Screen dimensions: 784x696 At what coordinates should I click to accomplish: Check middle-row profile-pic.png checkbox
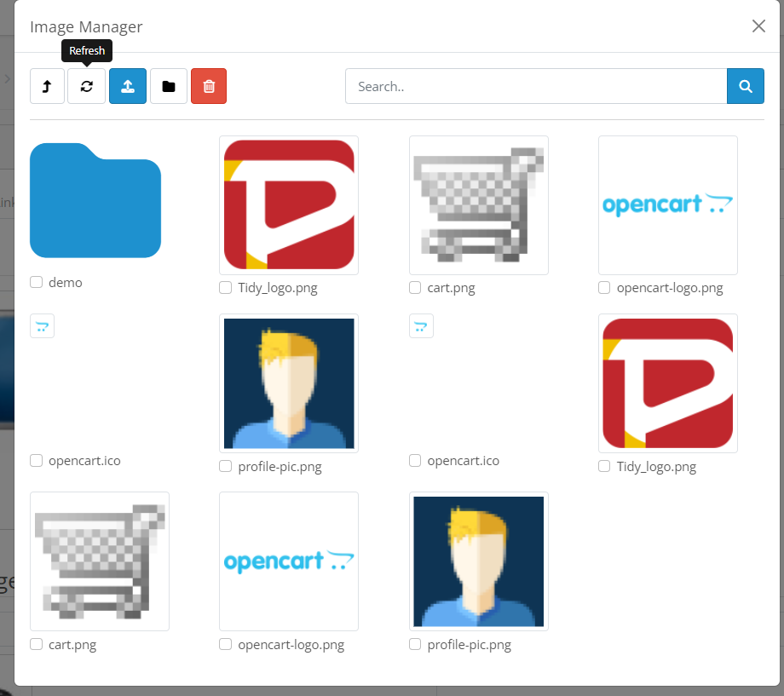click(226, 466)
